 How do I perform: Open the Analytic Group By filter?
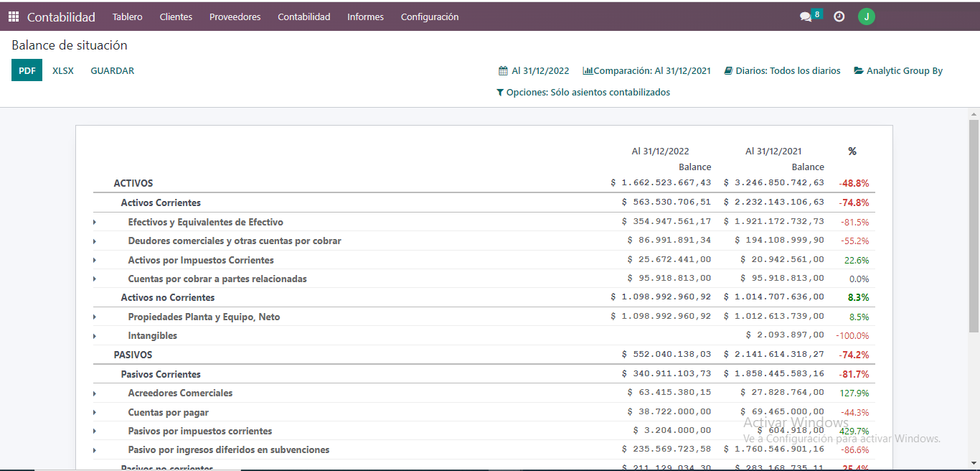(x=898, y=71)
